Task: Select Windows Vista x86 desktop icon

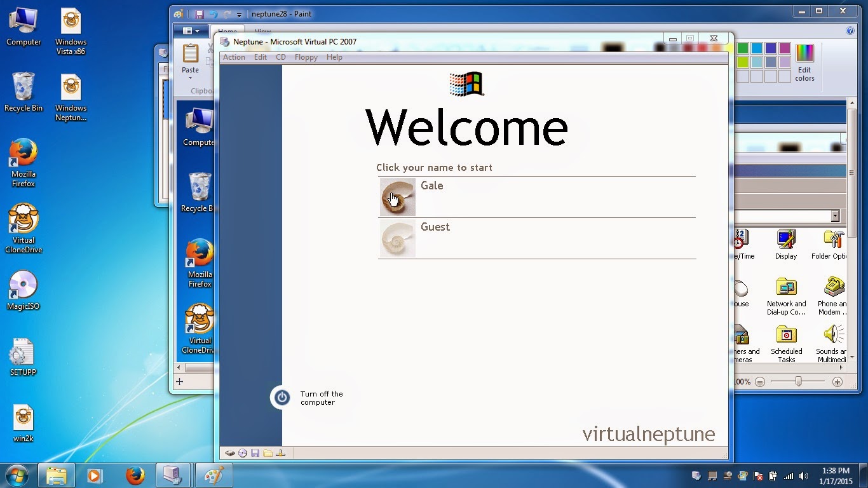Action: coord(71,32)
